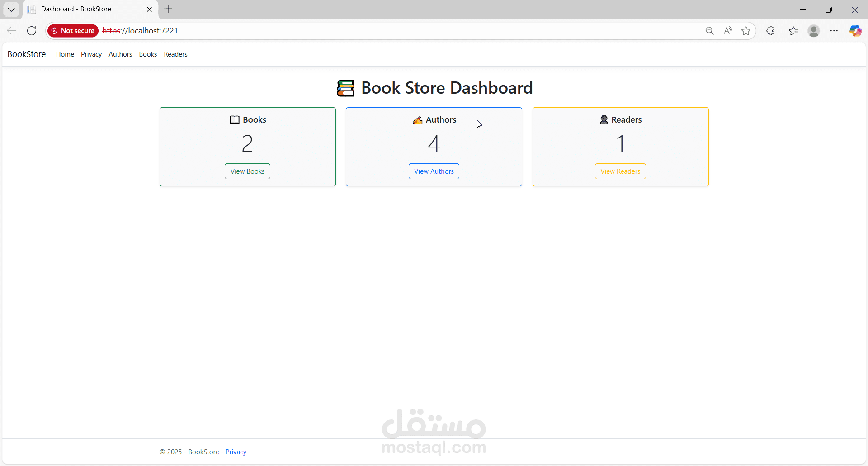Restore down the browser window
The height and width of the screenshot is (466, 868).
829,9
